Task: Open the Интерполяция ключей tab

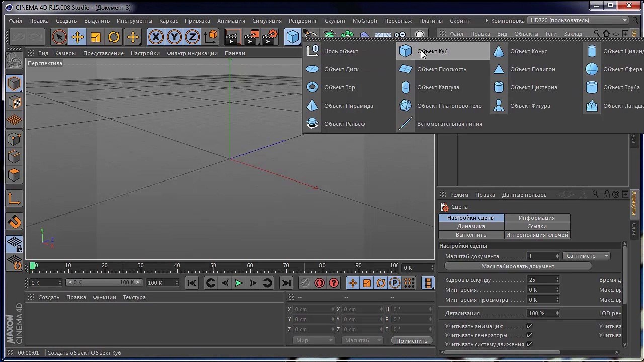Action: click(x=537, y=235)
